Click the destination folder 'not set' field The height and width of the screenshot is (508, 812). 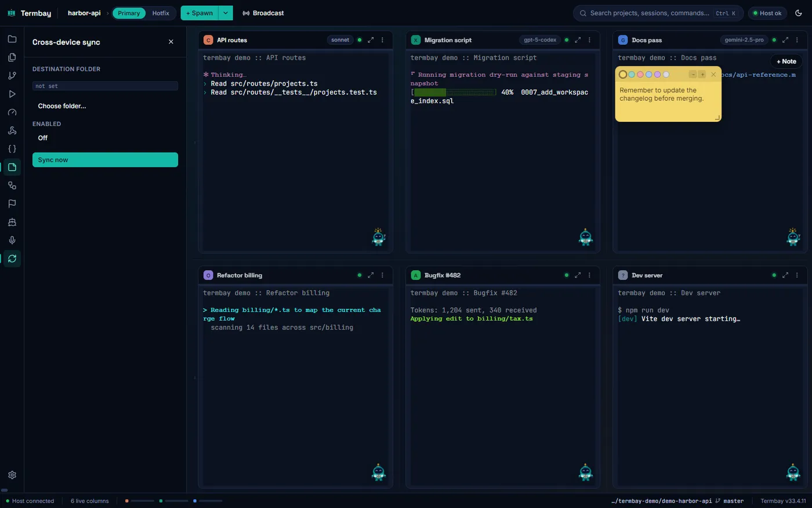pos(105,86)
